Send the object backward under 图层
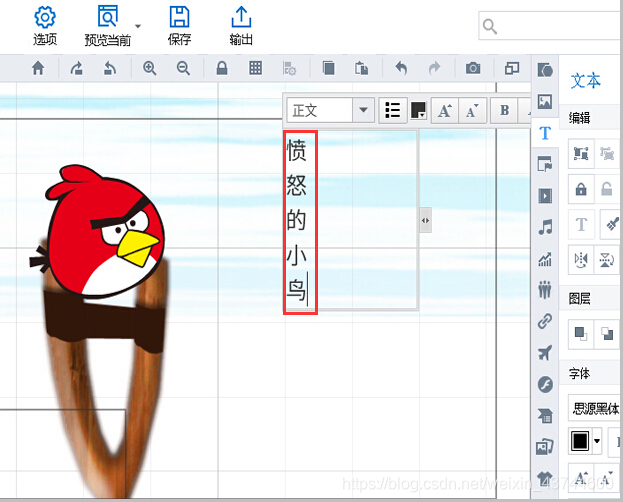The image size is (623, 502). coord(607,334)
